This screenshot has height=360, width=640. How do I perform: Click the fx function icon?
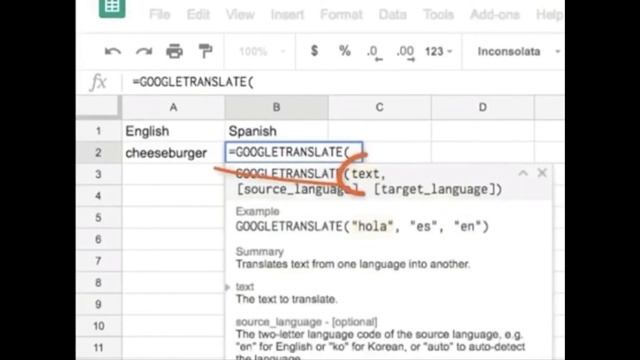pos(98,82)
